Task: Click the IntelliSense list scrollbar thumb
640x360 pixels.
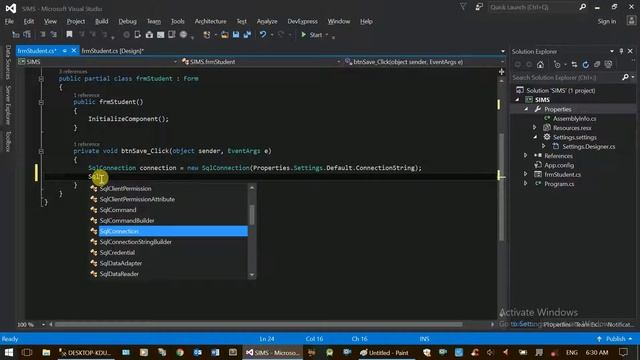Action: click(x=252, y=215)
